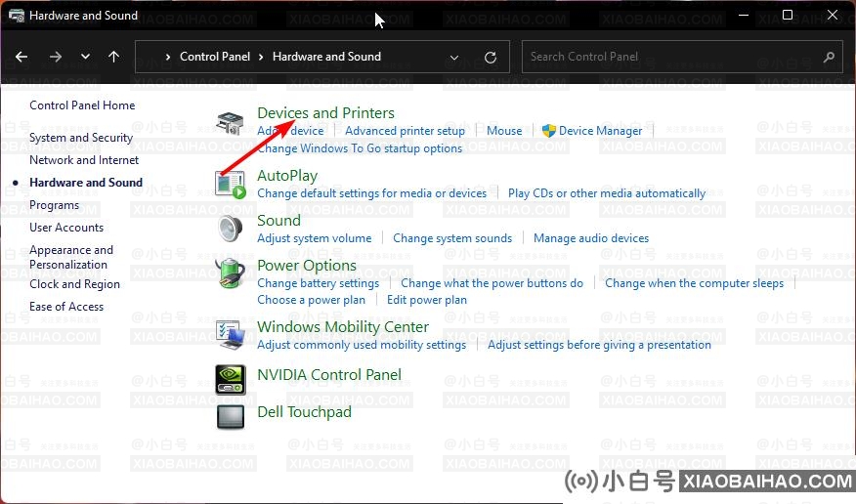
Task: Click Change Windows To Go startup options
Action: (x=360, y=148)
